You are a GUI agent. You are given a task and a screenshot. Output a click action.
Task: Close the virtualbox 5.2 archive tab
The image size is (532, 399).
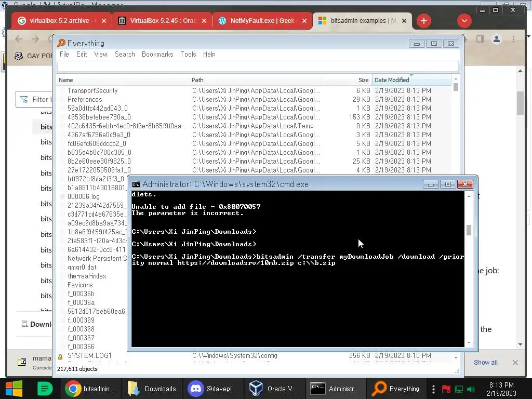tap(104, 21)
